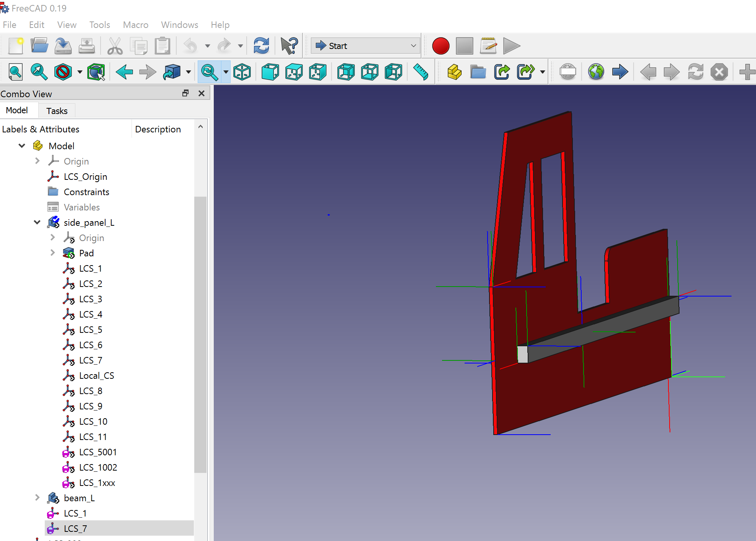Start recording a macro
Image resolution: width=756 pixels, height=541 pixels.
441,46
